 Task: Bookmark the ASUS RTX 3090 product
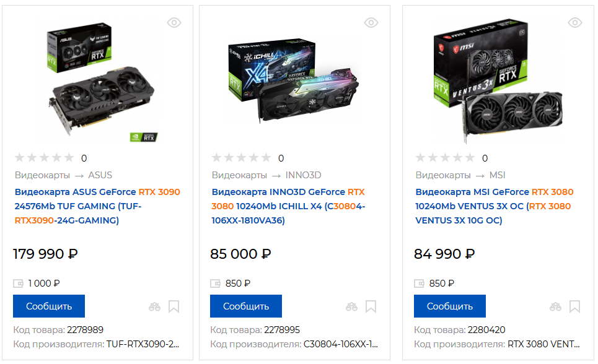coord(174,306)
